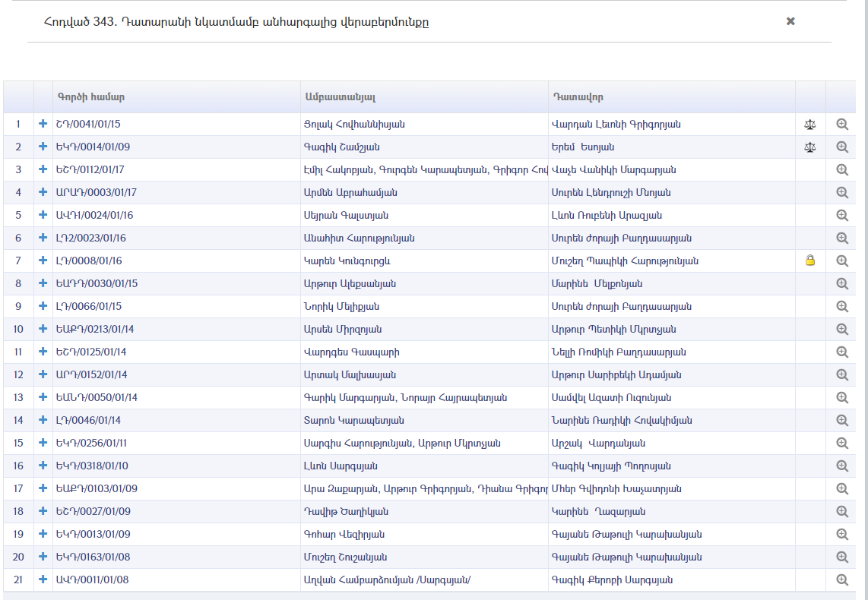This screenshot has width=868, height=600.
Task: Expand the ԼԴ/0008/01/16 row
Action: tap(43, 260)
